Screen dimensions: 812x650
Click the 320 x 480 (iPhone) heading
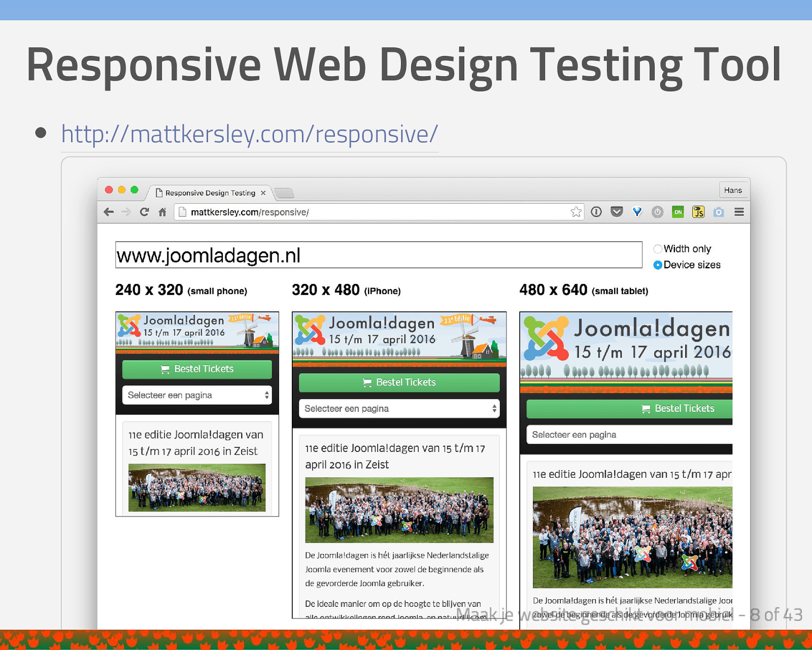pos(346,290)
